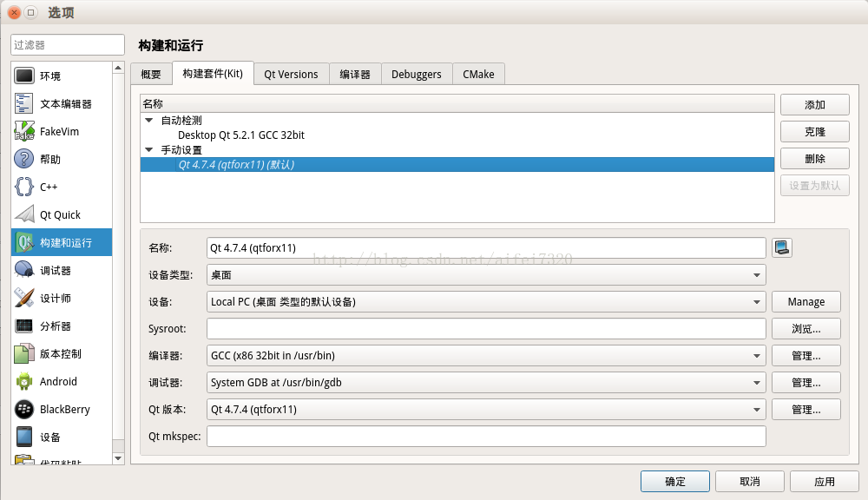This screenshot has width=868, height=500.
Task: Select the BlackBerry logo icon
Action: tap(24, 409)
